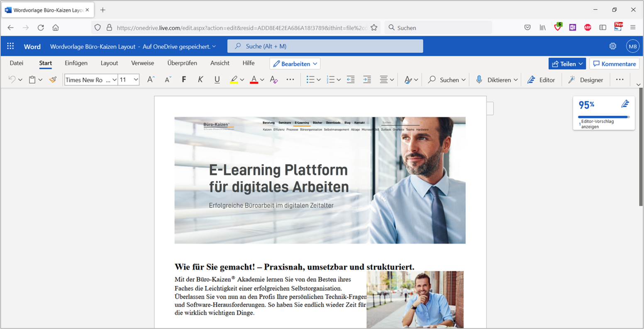Decrease the font size
644x329 pixels.
pyautogui.click(x=168, y=80)
